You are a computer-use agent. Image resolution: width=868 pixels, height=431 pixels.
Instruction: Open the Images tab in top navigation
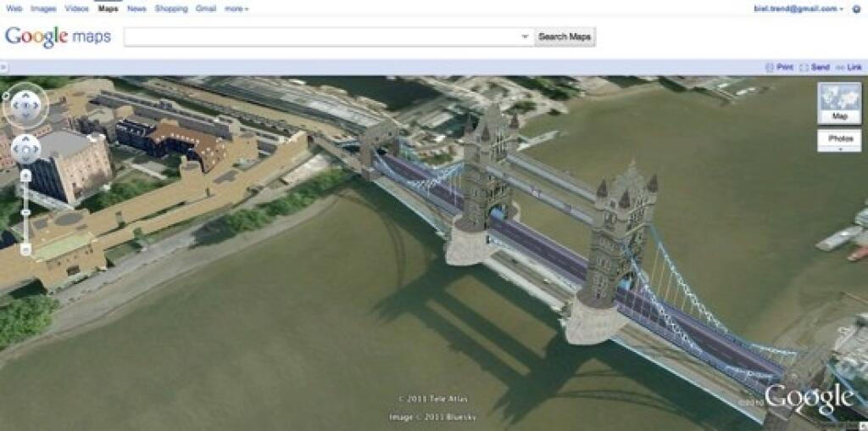(x=44, y=8)
